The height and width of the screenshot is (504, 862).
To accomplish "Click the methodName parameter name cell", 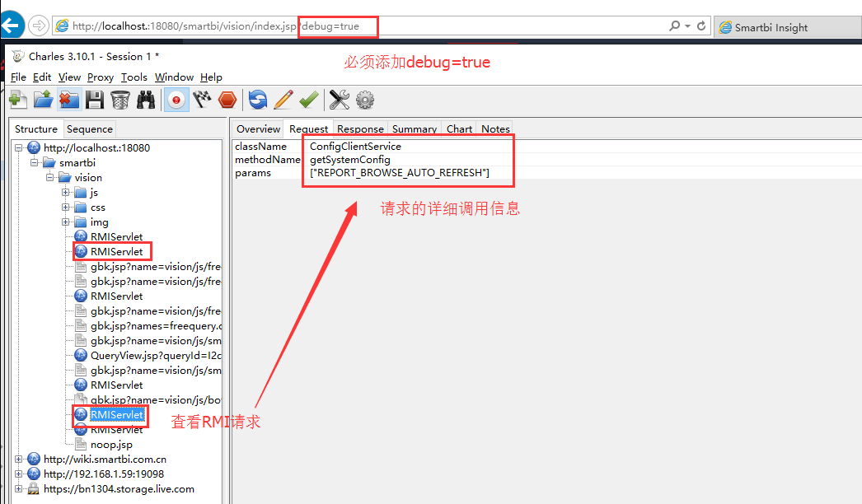I will point(267,160).
